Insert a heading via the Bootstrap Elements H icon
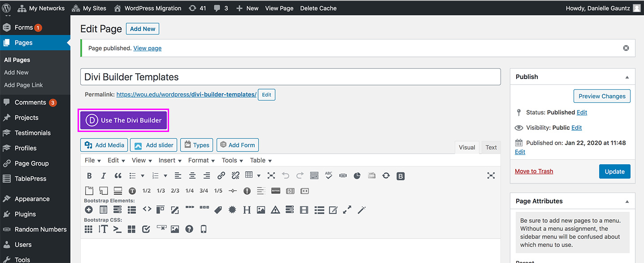This screenshot has height=263, width=644. [x=246, y=210]
